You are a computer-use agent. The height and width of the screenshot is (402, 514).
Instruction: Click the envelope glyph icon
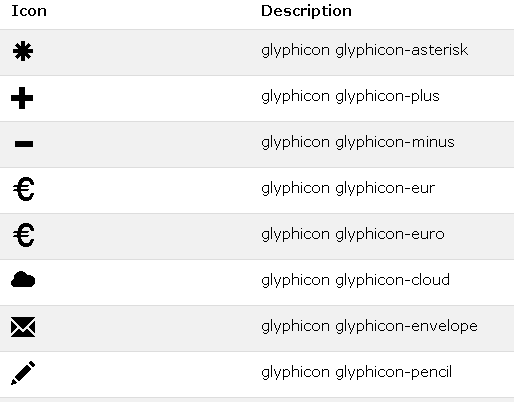23,327
